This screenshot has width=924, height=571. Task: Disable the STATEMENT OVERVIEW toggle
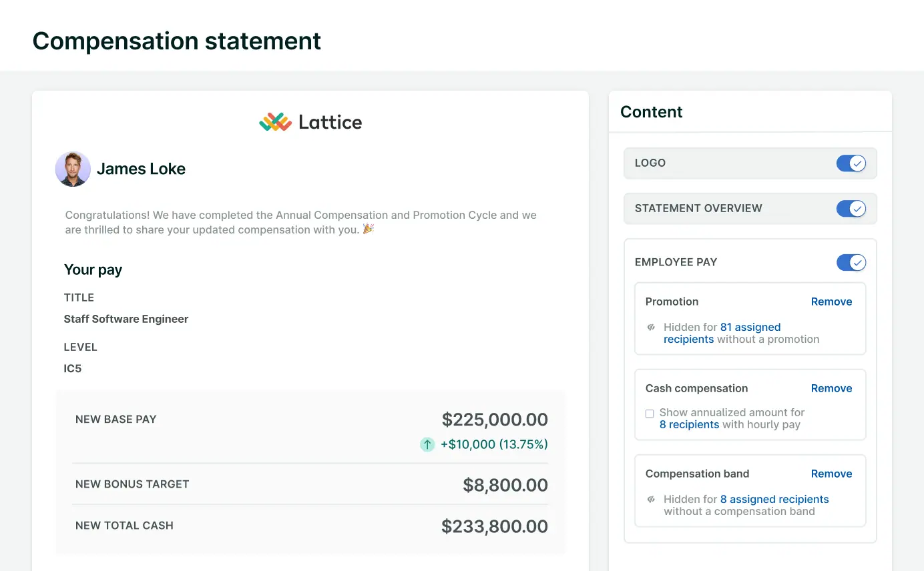click(x=851, y=209)
